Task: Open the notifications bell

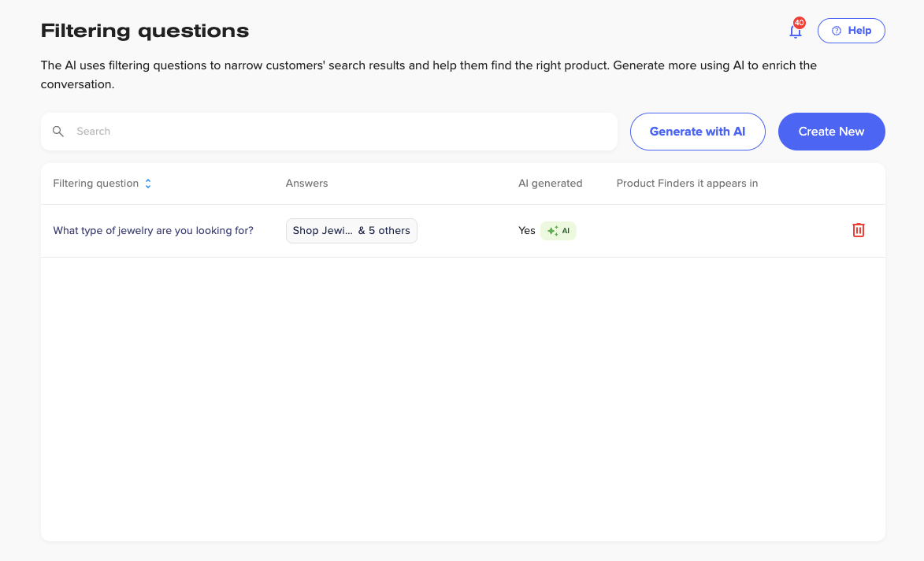Action: click(795, 32)
